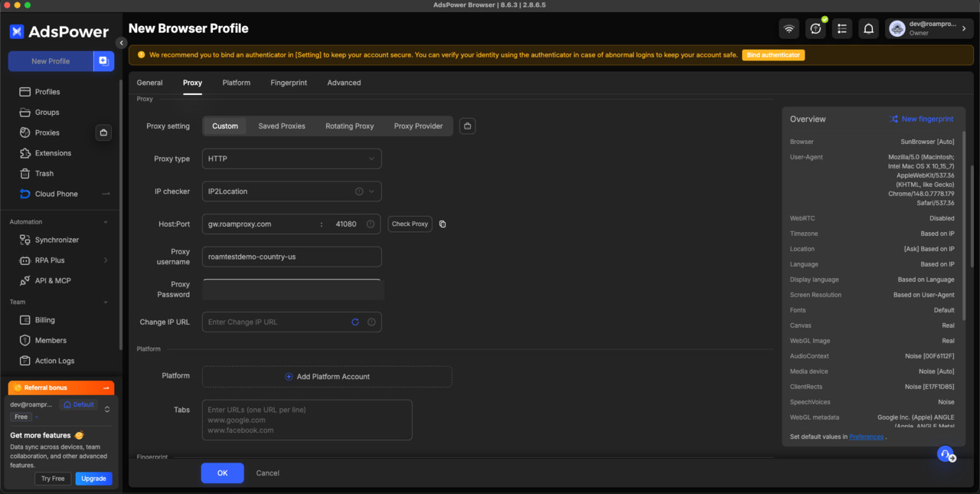Click the New Profile button
The image size is (980, 494).
[x=51, y=61]
